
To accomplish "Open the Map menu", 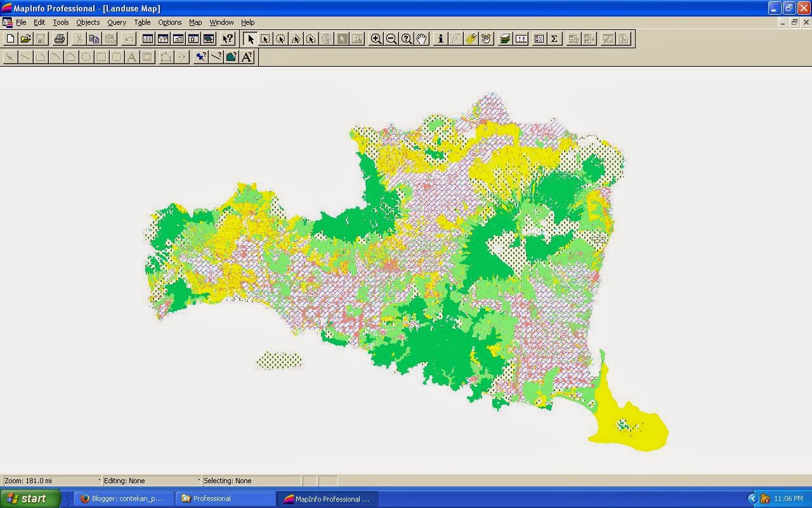I will tap(195, 22).
